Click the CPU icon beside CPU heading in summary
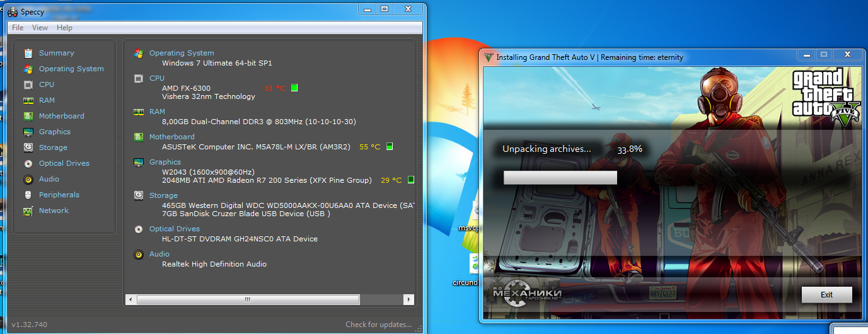The width and height of the screenshot is (868, 334). tap(138, 78)
